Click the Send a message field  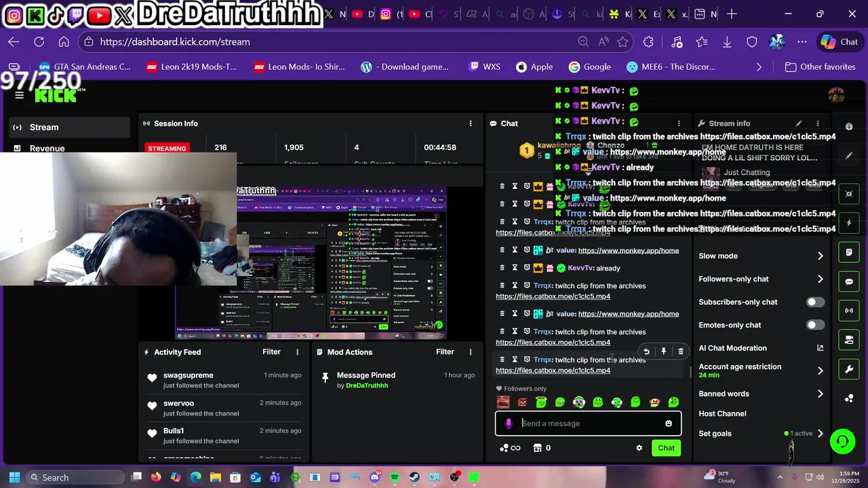(x=589, y=424)
